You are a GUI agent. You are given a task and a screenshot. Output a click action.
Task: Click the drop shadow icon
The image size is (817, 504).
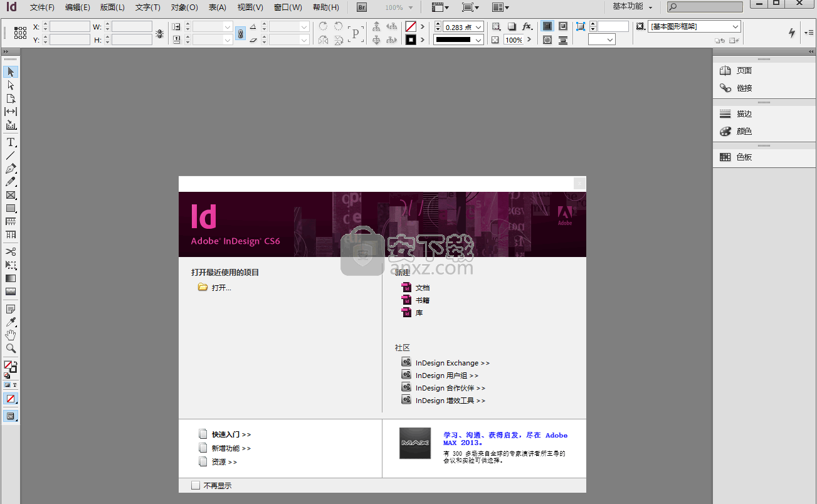click(x=512, y=26)
